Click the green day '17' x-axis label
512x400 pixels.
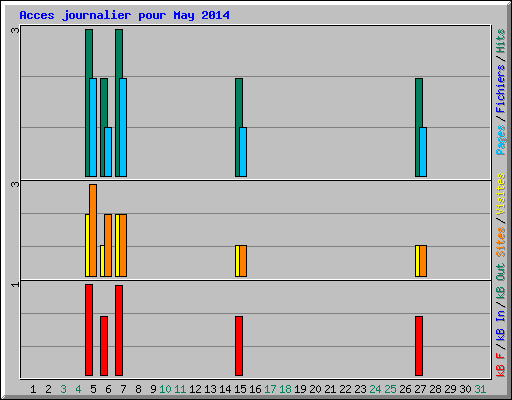270,389
